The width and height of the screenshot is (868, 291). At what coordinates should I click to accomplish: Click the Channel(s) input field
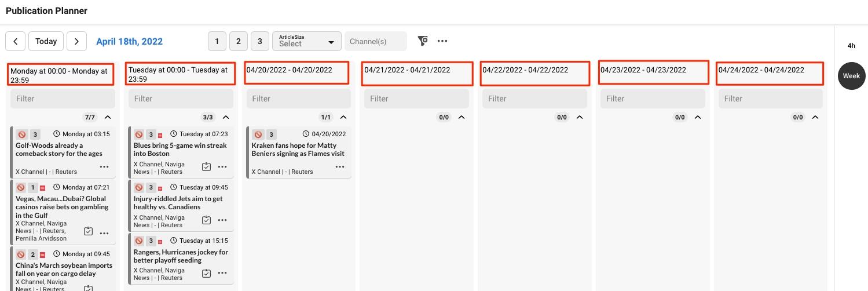tap(375, 41)
